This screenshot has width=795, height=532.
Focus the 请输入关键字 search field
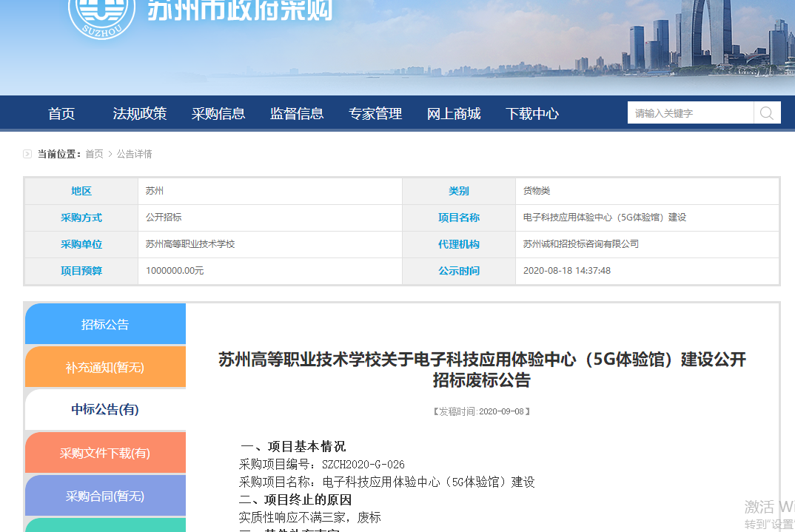(x=690, y=113)
